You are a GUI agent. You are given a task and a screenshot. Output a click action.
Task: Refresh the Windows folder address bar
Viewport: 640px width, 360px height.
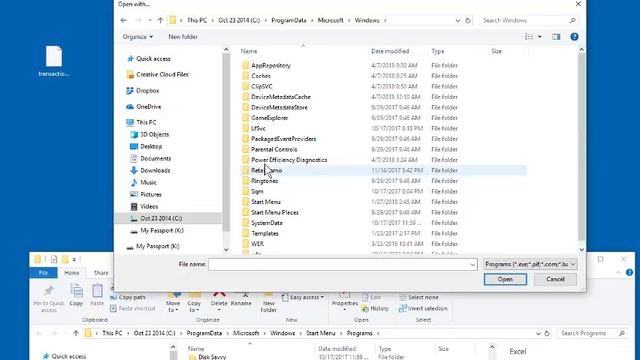468,20
